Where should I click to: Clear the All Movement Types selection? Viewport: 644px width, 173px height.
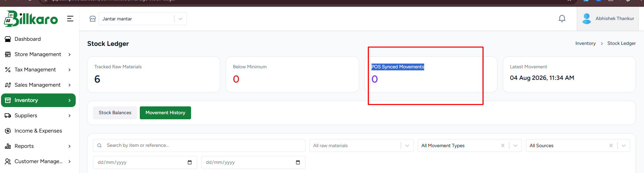(x=503, y=145)
